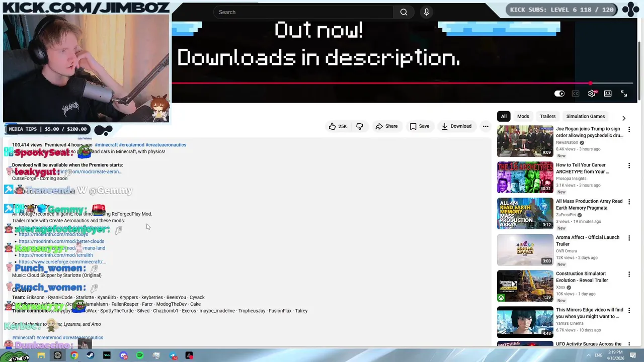Viewport: 644px width, 362px height.
Task: Open the Joe Rogan video title link
Action: point(589,132)
